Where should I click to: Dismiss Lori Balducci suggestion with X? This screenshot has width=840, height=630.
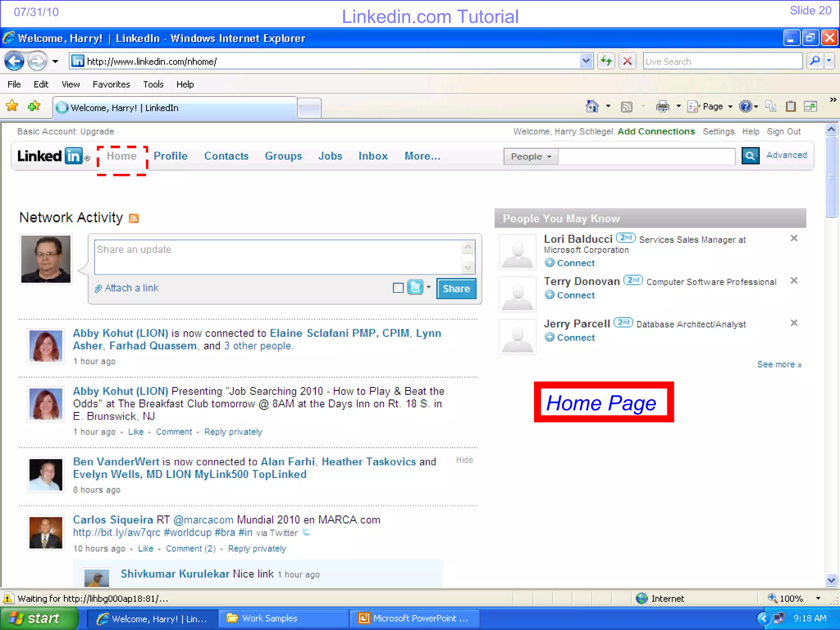794,238
